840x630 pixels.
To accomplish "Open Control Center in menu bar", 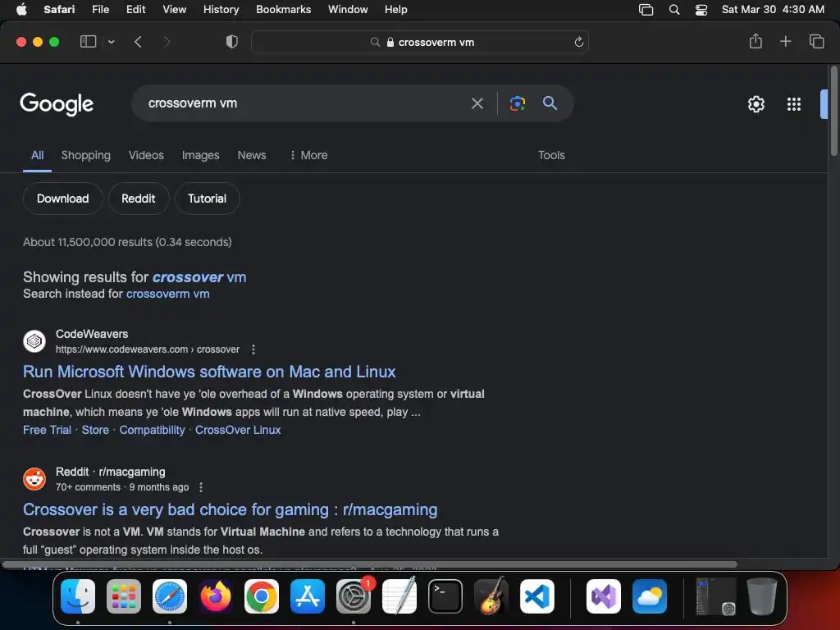I will pos(701,10).
